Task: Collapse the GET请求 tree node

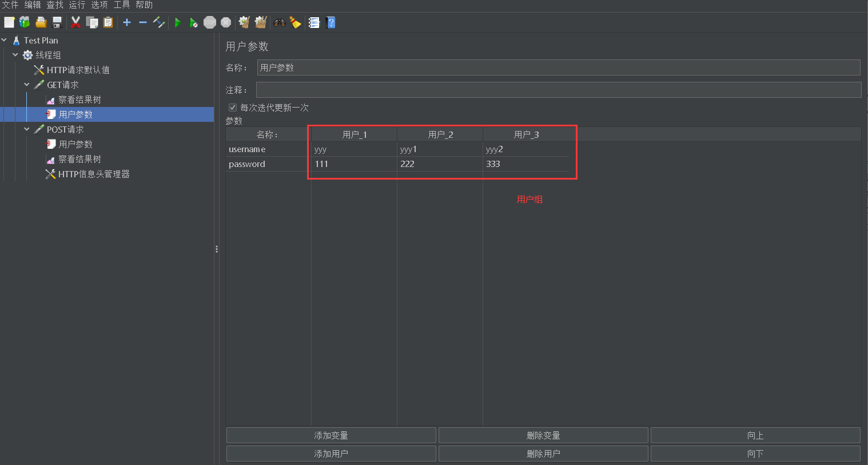Action: pyautogui.click(x=27, y=85)
